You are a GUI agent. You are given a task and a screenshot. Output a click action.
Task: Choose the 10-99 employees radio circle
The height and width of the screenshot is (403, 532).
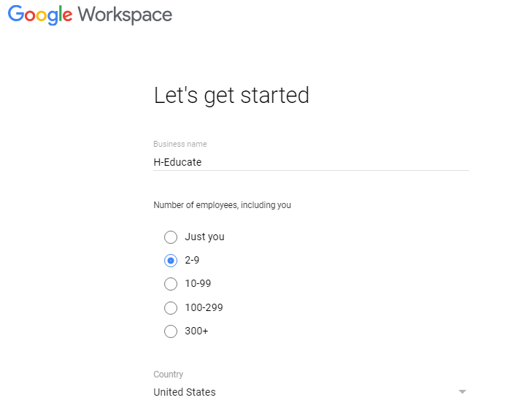(x=171, y=284)
